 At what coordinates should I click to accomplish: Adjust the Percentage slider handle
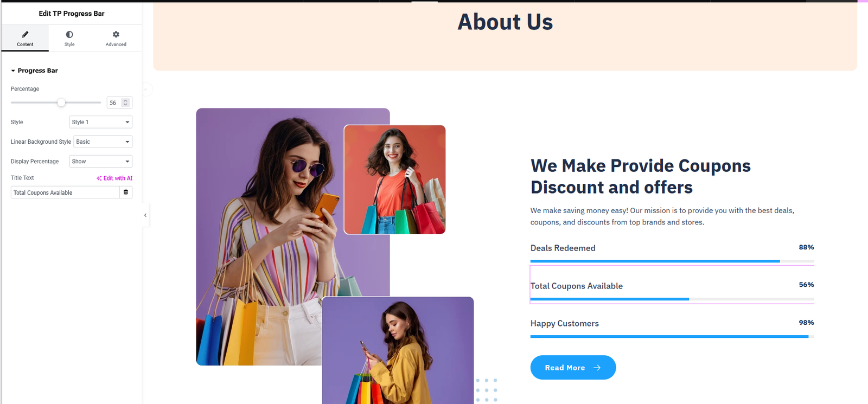tap(61, 102)
